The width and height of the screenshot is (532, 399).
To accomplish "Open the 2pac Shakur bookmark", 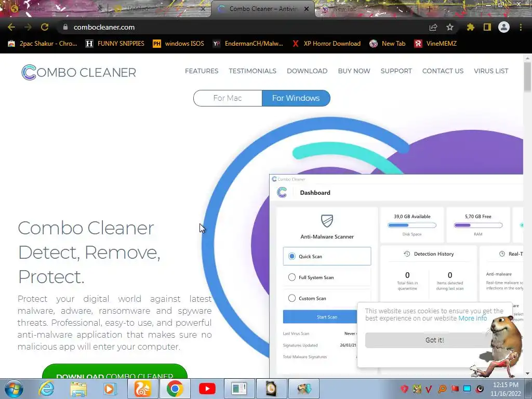I will [x=43, y=44].
